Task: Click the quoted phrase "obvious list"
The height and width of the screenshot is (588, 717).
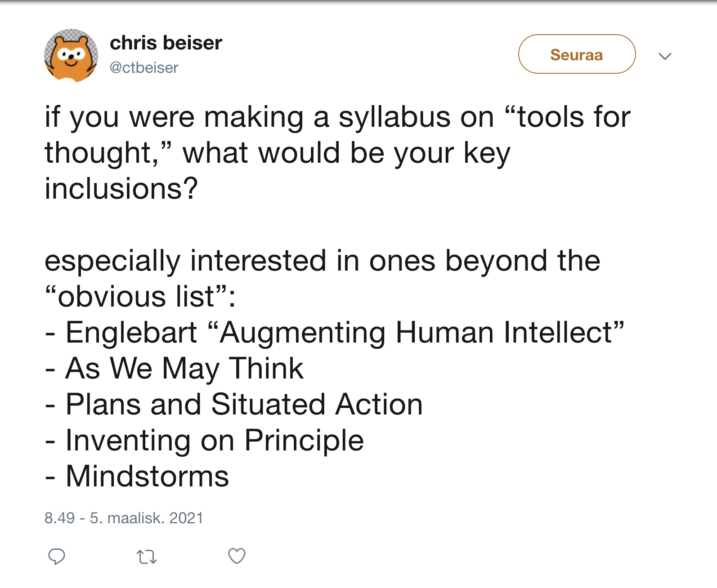Action: coord(141,297)
